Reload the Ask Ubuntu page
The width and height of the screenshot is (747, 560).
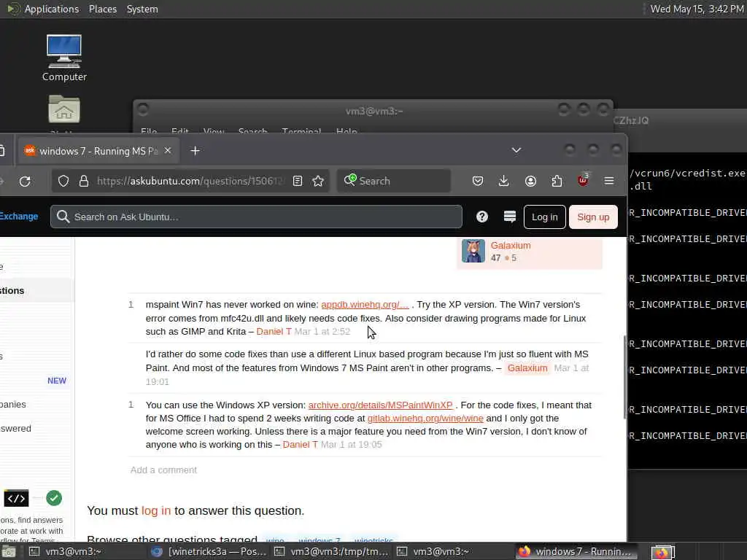[25, 181]
